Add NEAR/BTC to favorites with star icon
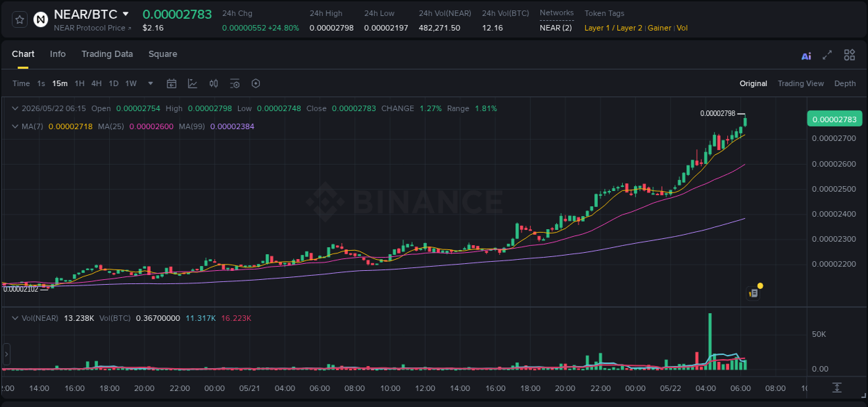The height and width of the screenshot is (407, 868). (x=19, y=19)
